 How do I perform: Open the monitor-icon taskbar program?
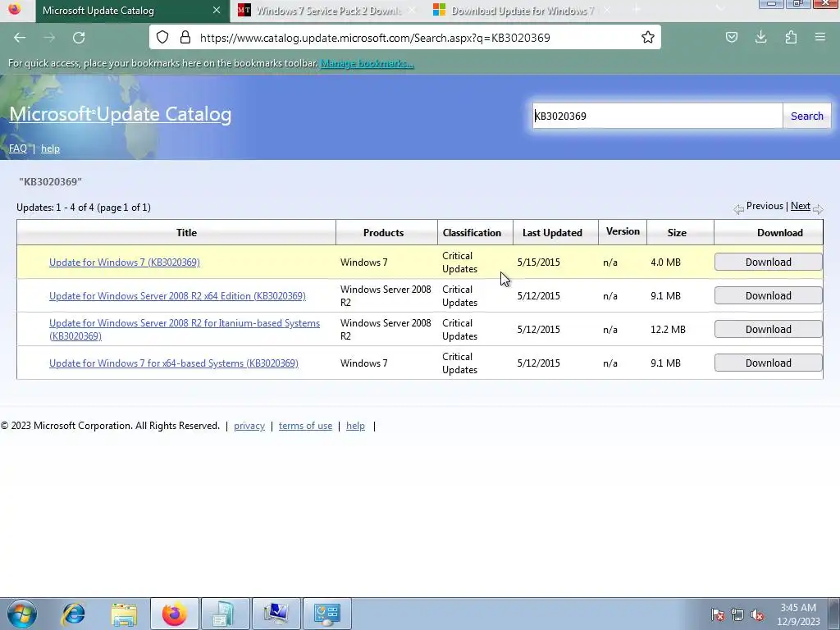pos(276,614)
